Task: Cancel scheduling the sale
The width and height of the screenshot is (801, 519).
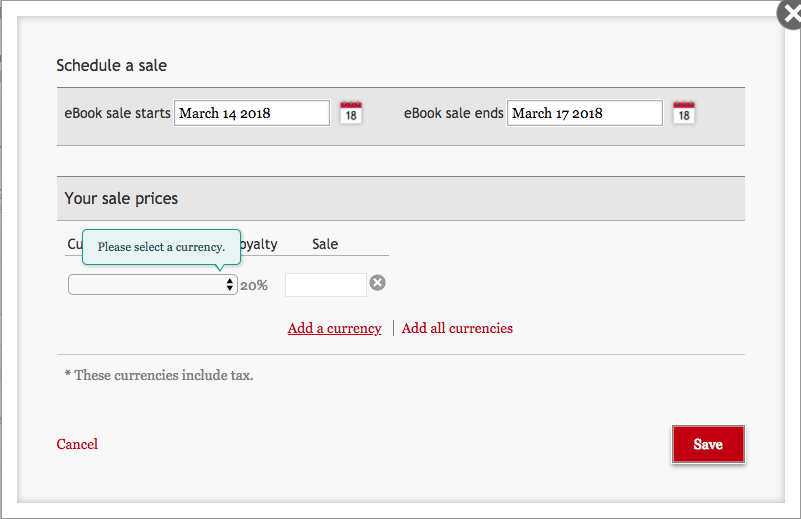Action: [77, 444]
